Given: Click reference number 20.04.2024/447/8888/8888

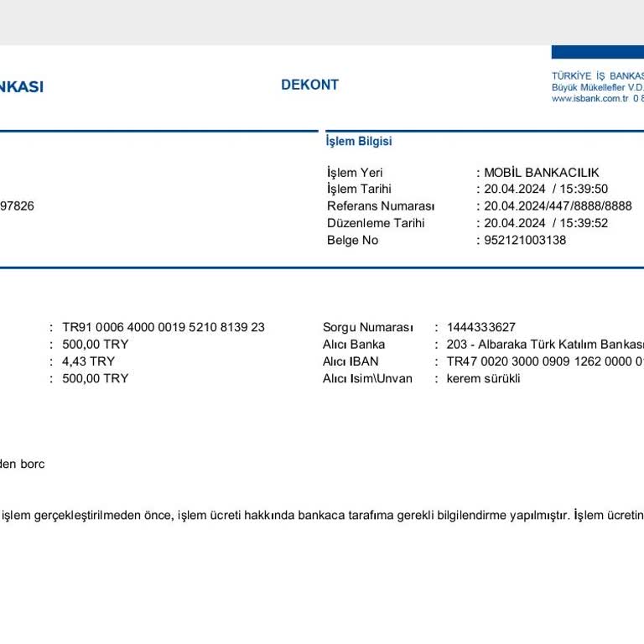Looking at the screenshot, I should point(558,205).
